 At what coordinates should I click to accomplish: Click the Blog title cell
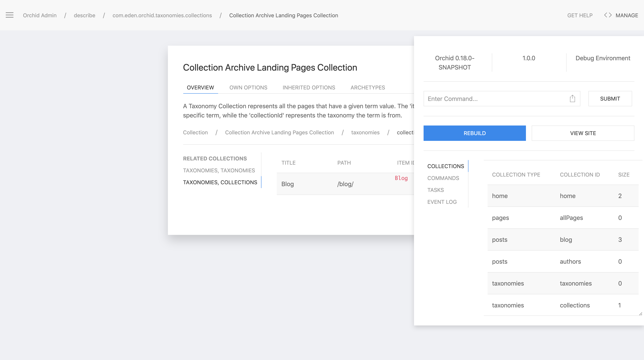287,184
